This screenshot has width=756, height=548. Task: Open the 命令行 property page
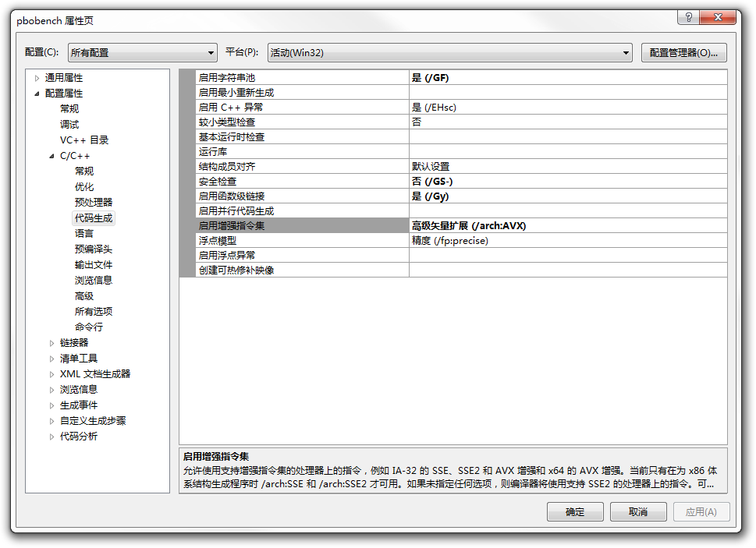[x=89, y=327]
